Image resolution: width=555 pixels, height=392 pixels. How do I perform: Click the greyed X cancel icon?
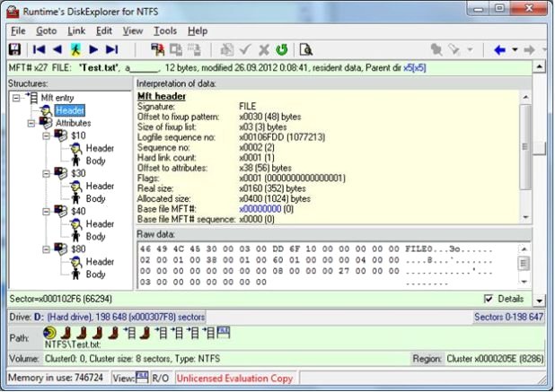click(264, 50)
